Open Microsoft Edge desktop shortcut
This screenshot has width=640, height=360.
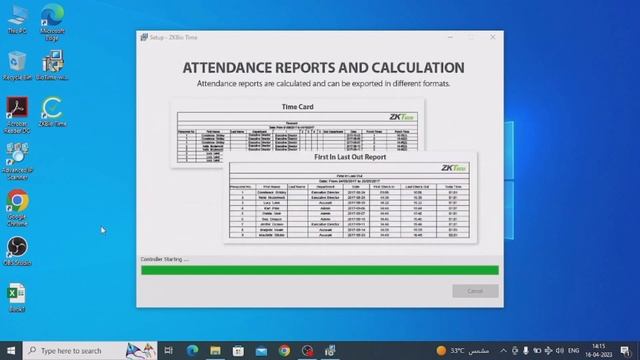52,22
